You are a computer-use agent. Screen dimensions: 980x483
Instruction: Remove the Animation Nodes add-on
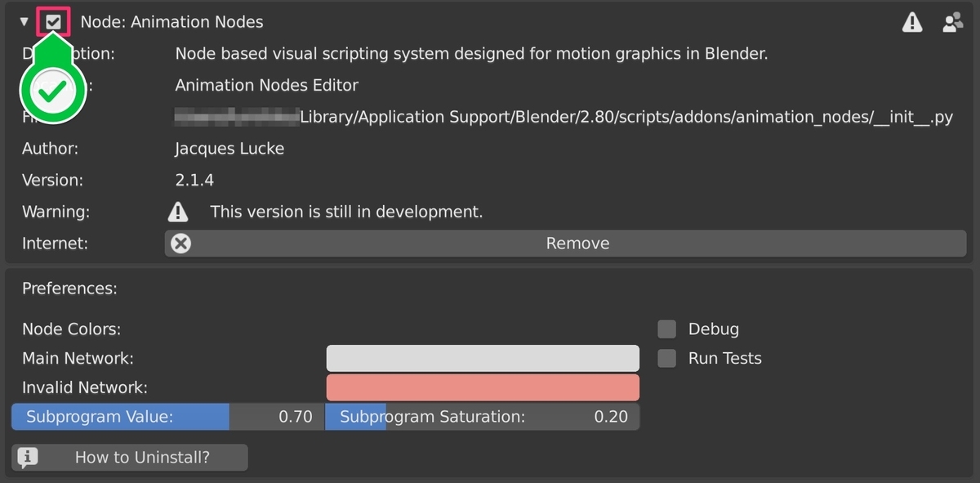pos(565,244)
